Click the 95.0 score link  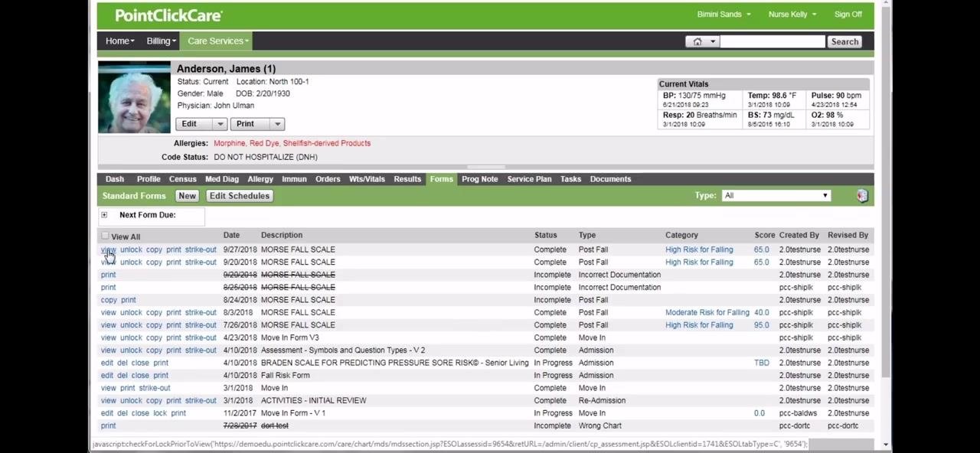pos(761,325)
